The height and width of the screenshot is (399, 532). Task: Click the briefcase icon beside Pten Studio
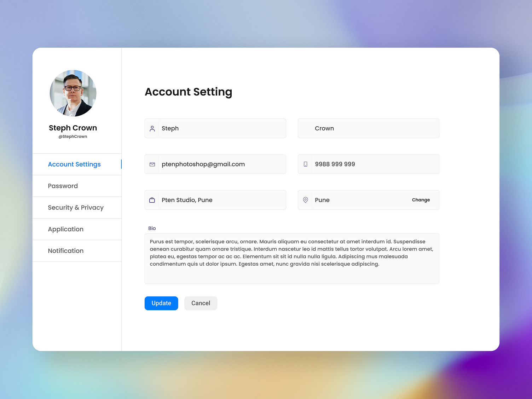pyautogui.click(x=152, y=200)
